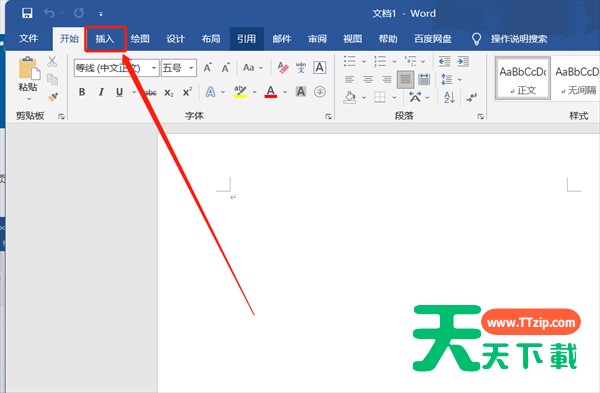Apply numbered list
The height and width of the screenshot is (393, 600).
(x=380, y=61)
